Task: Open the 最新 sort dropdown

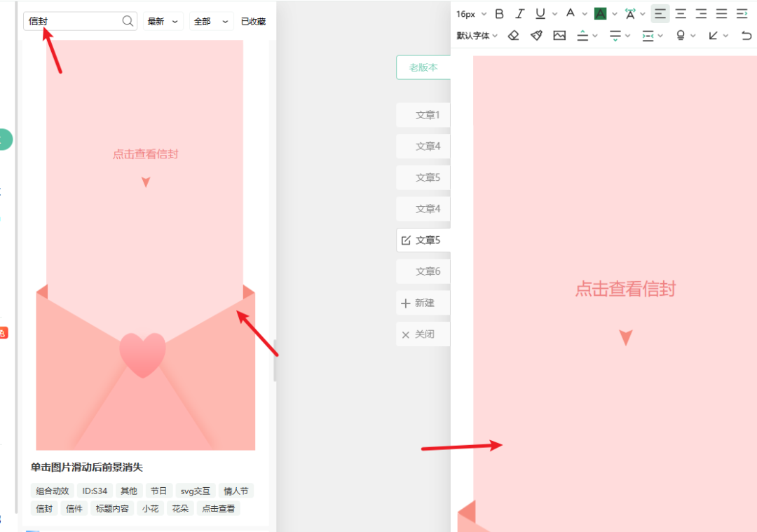Action: (x=163, y=22)
